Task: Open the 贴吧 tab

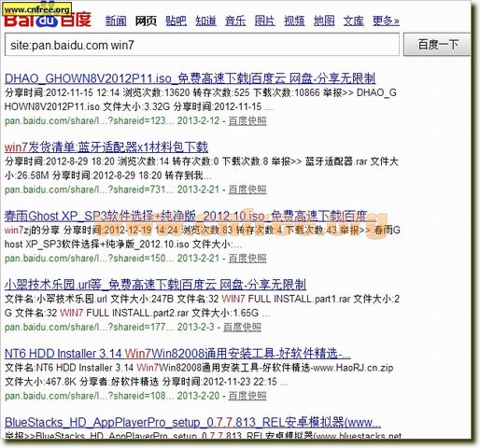Action: [x=176, y=21]
